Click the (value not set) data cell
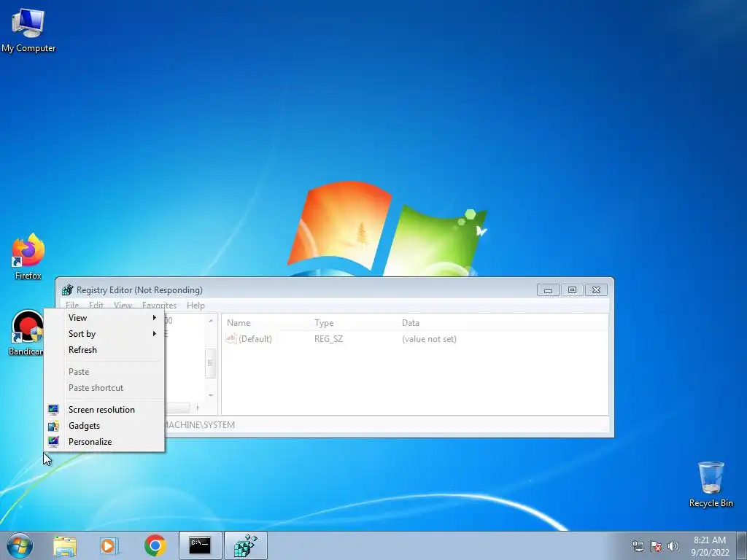Screen dimensions: 747x560 point(429,339)
